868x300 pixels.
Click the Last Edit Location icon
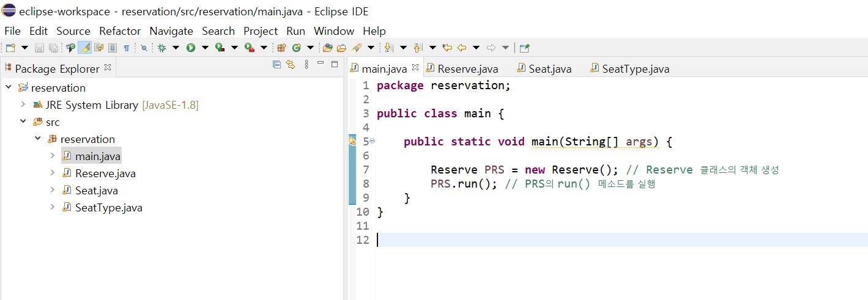click(x=447, y=48)
